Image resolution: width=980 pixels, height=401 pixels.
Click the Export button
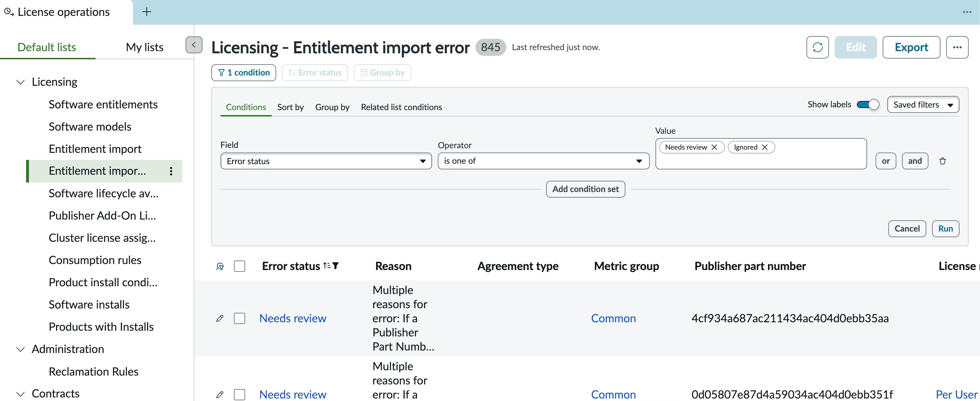(911, 47)
